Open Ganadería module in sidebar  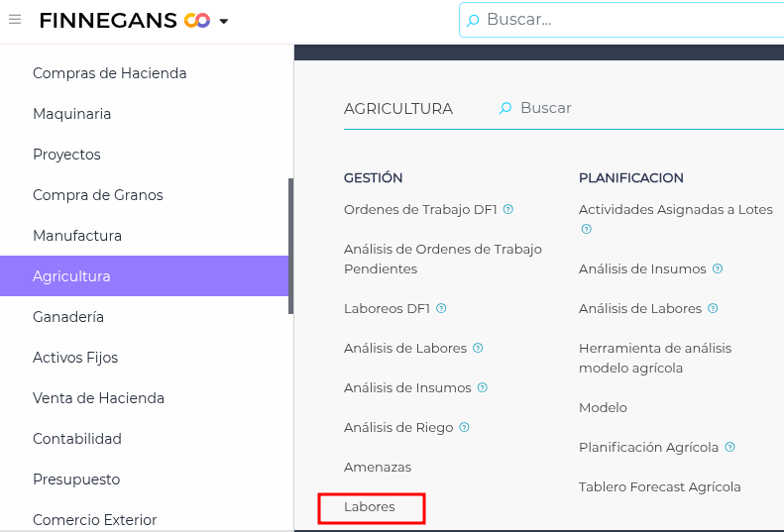tap(68, 317)
